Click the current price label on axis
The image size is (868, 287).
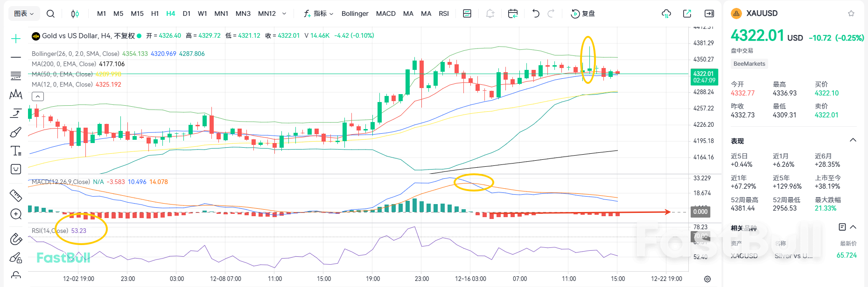click(x=704, y=77)
